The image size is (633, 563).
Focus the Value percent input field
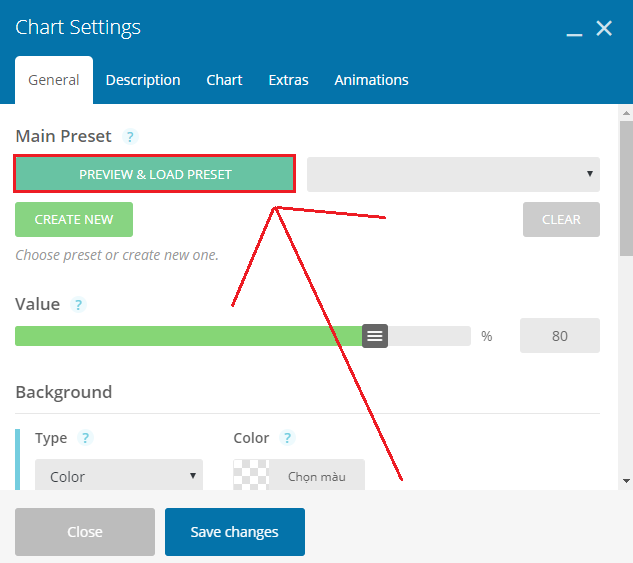pos(560,336)
